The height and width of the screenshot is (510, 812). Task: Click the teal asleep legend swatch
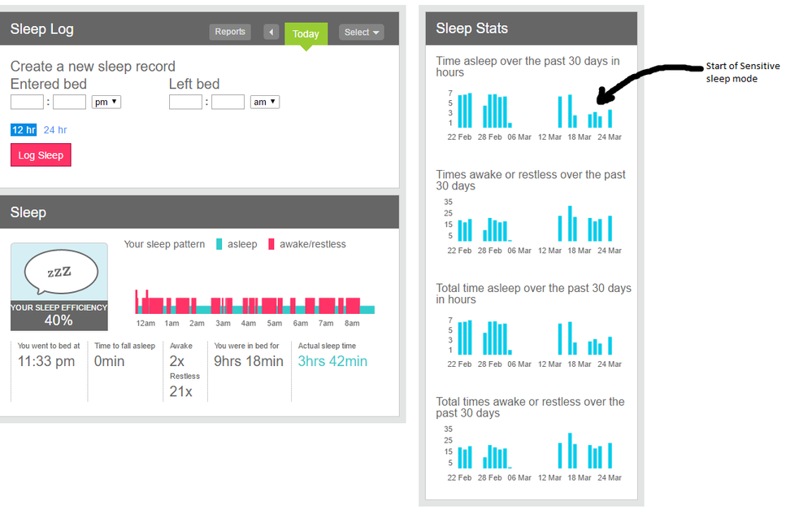pos(219,244)
